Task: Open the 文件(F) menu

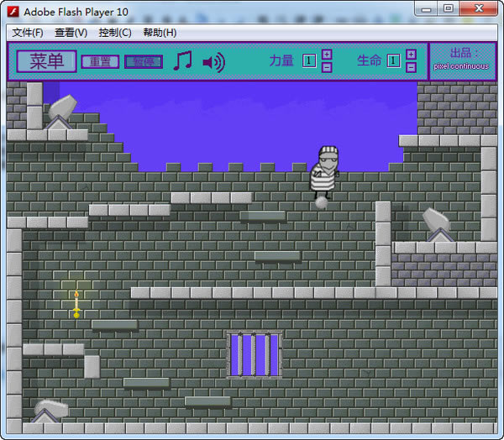Action: pyautogui.click(x=28, y=33)
